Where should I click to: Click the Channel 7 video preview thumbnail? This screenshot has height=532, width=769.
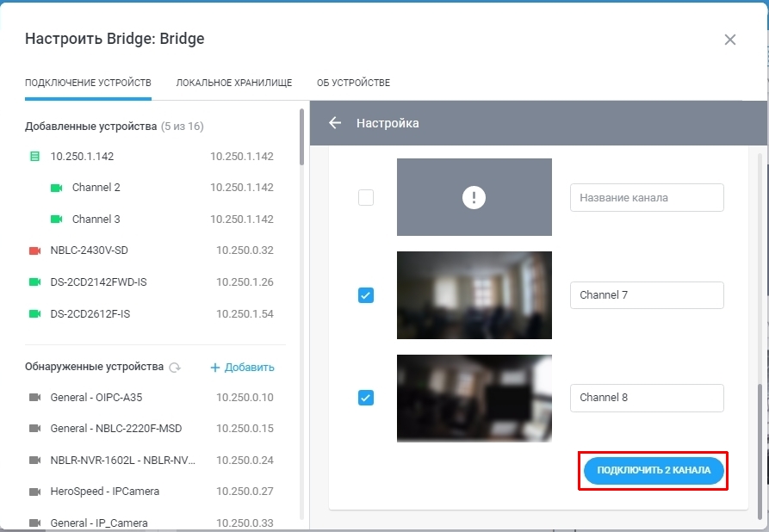(x=474, y=295)
